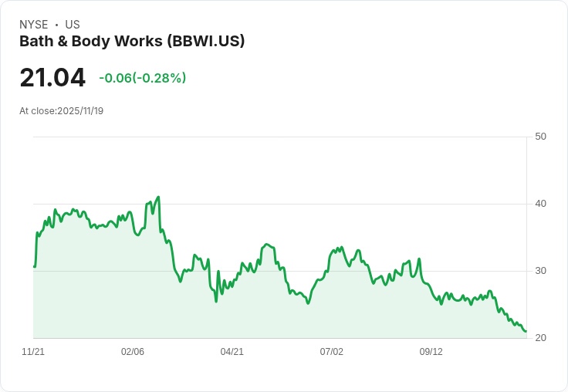Click the 02/06 date on x-axis

click(133, 352)
